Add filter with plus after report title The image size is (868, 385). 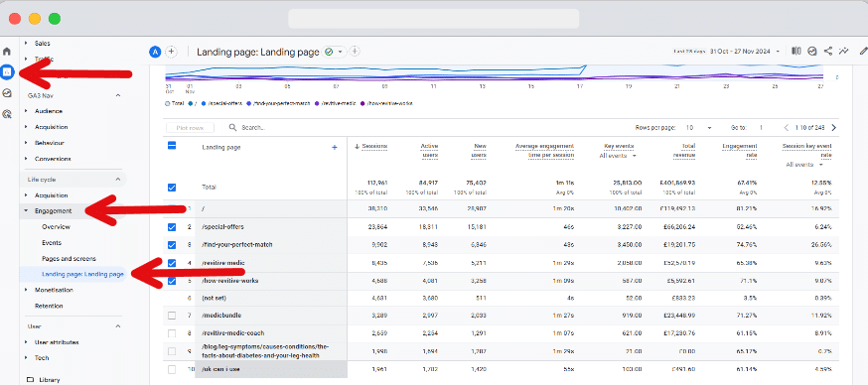355,52
